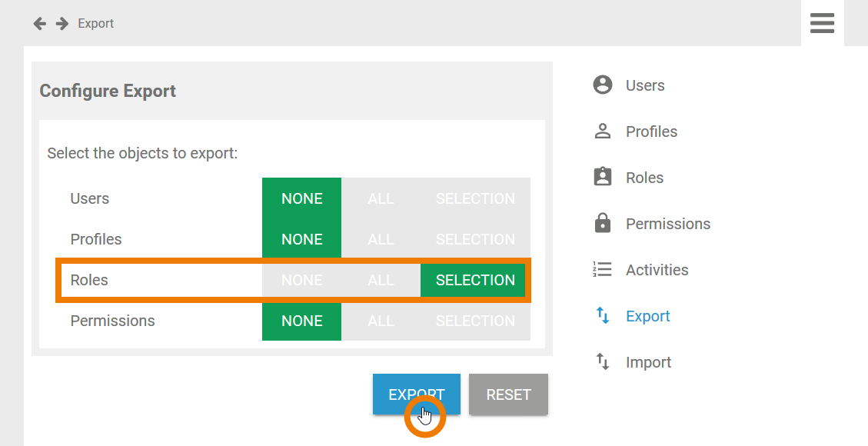Click the Permissions lock icon
Viewport: 868px width, 446px height.
(603, 223)
